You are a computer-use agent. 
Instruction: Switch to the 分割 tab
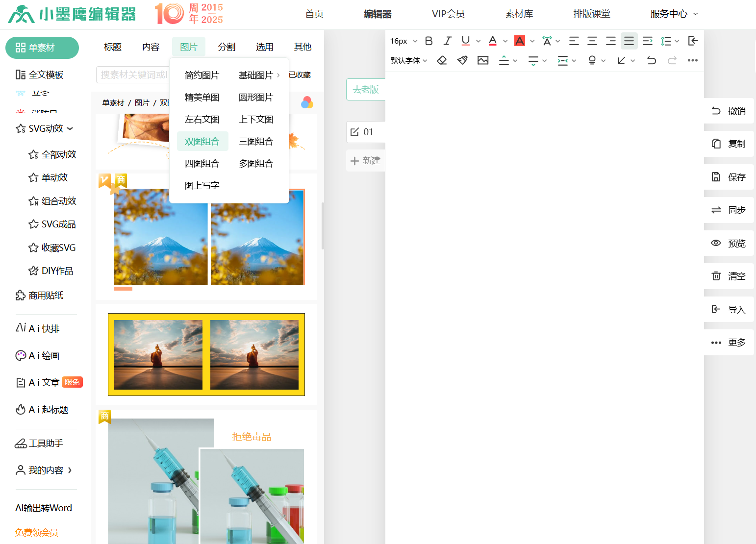pos(227,47)
